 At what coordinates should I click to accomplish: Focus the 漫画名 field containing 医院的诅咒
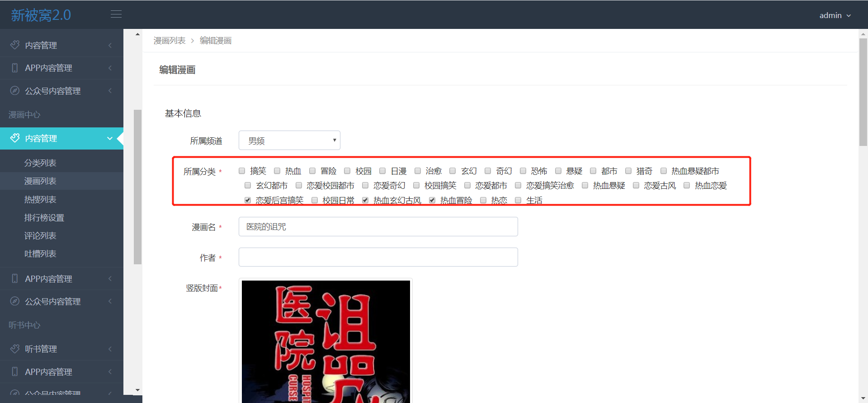point(378,226)
